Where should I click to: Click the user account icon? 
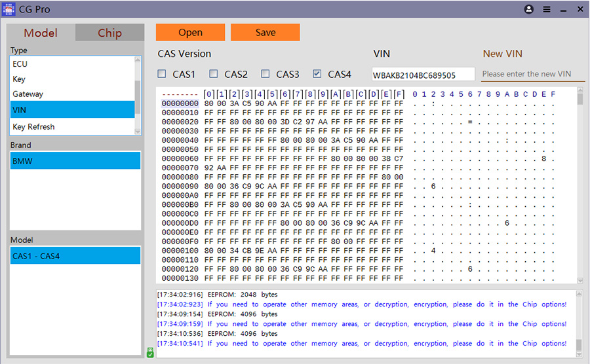(x=529, y=10)
